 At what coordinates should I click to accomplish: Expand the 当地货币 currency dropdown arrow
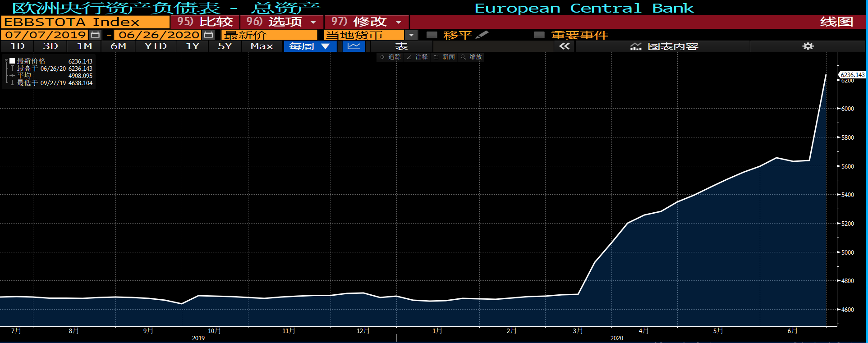tap(411, 35)
